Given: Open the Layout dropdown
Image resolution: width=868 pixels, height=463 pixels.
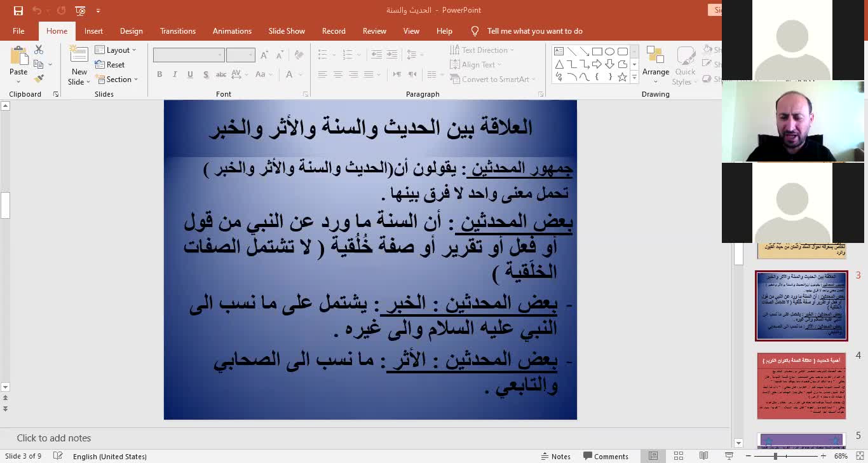Looking at the screenshot, I should coord(116,50).
